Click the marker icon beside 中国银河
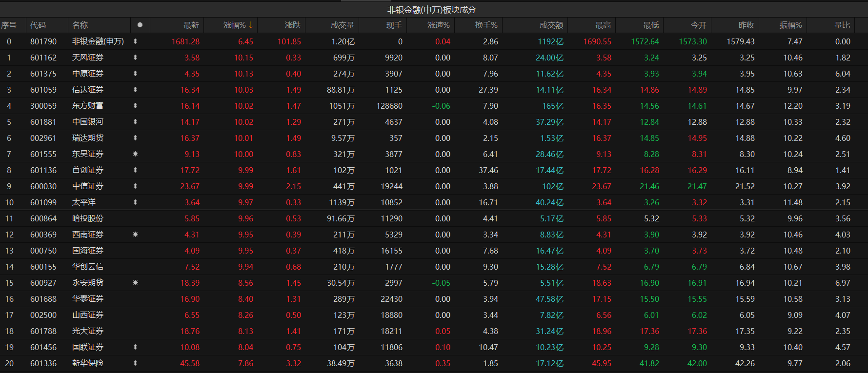The height and width of the screenshot is (373, 868). 135,122
